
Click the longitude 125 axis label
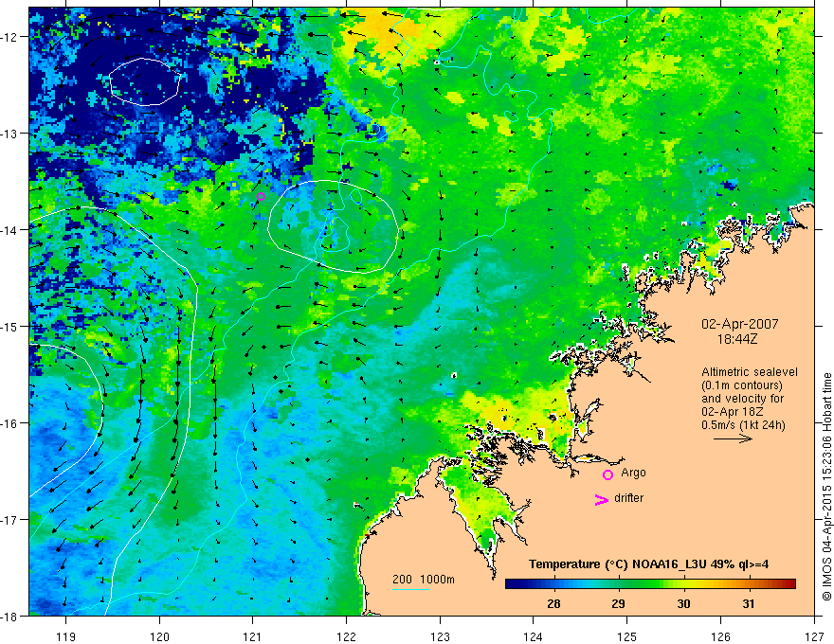tap(627, 636)
